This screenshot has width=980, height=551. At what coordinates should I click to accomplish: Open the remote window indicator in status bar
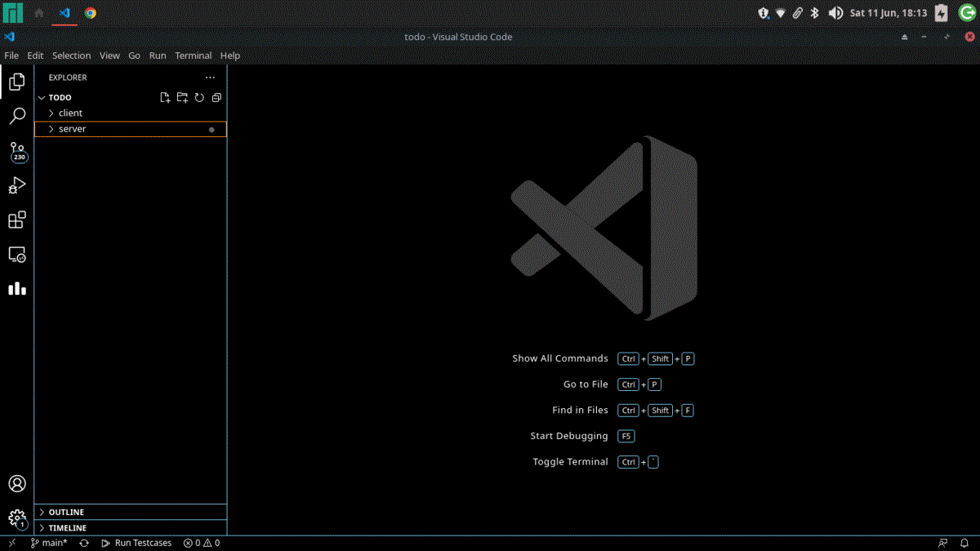(x=12, y=543)
